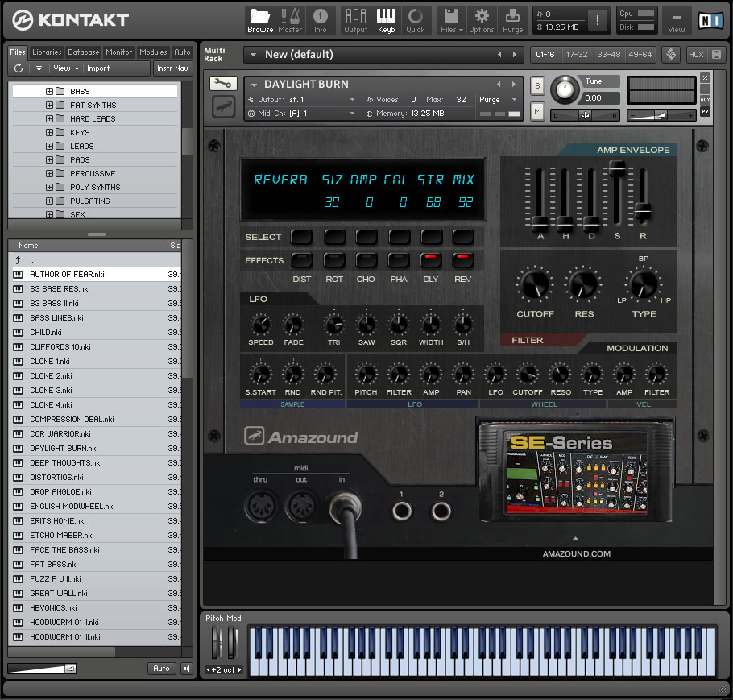
Task: Click the Import button
Action: pyautogui.click(x=98, y=68)
